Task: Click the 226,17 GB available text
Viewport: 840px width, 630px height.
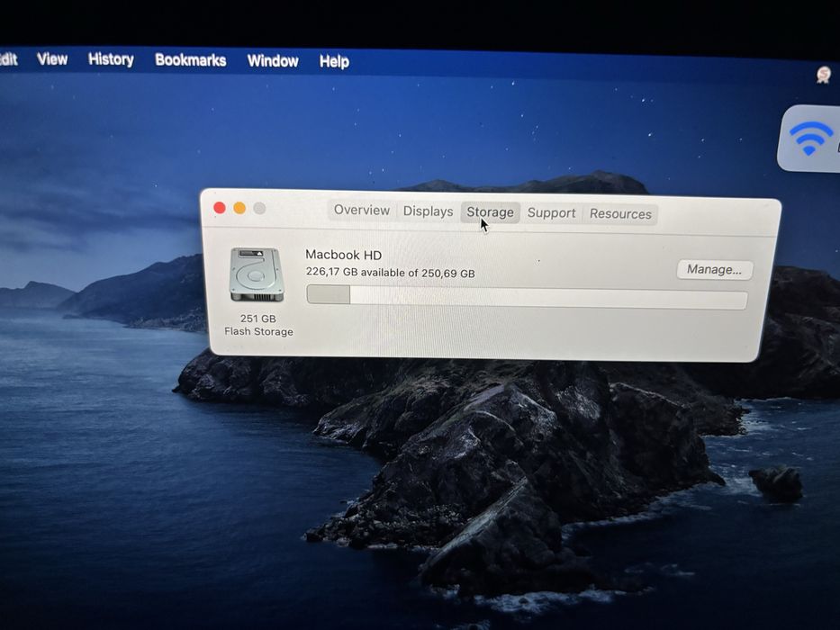Action: pyautogui.click(x=390, y=273)
